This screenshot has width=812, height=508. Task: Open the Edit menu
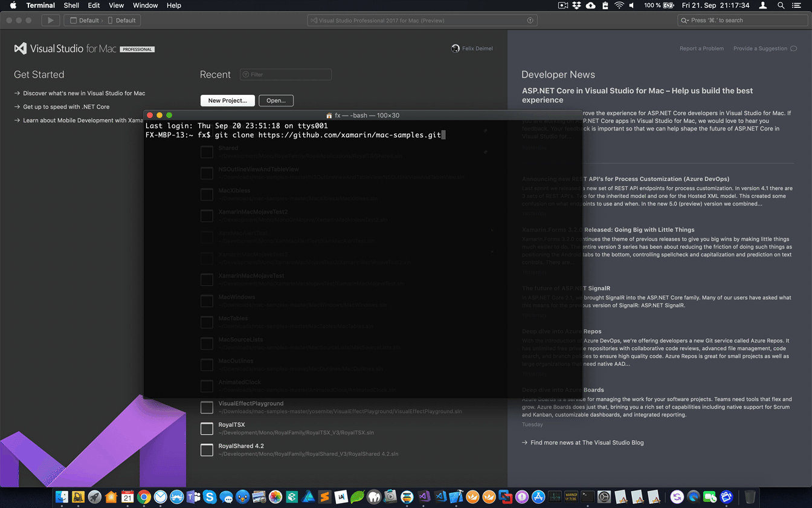tap(94, 5)
